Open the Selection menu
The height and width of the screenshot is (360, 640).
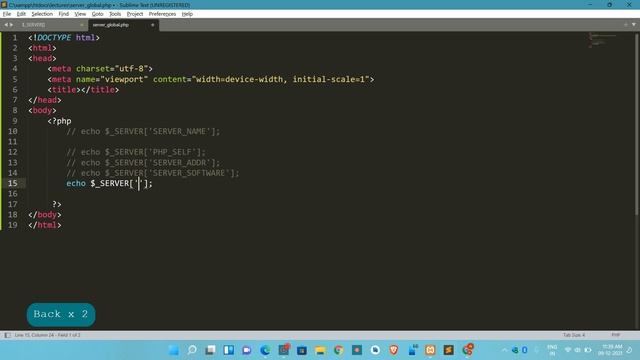coord(42,14)
